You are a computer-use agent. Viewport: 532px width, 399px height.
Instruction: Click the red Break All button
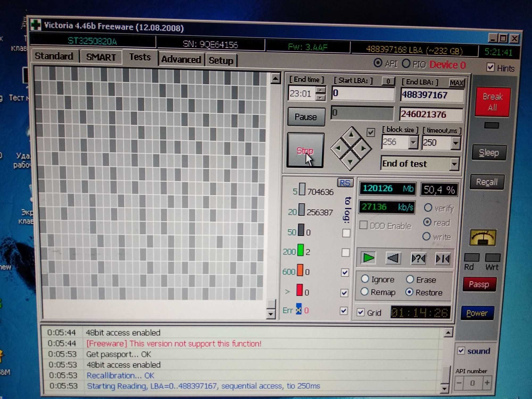[x=492, y=102]
